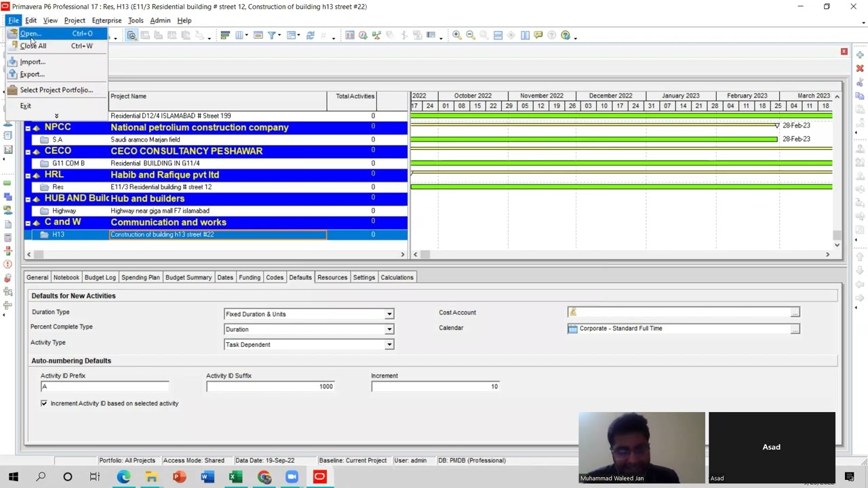
Task: Toggle Increment Activity ID based on selected activity
Action: (44, 403)
